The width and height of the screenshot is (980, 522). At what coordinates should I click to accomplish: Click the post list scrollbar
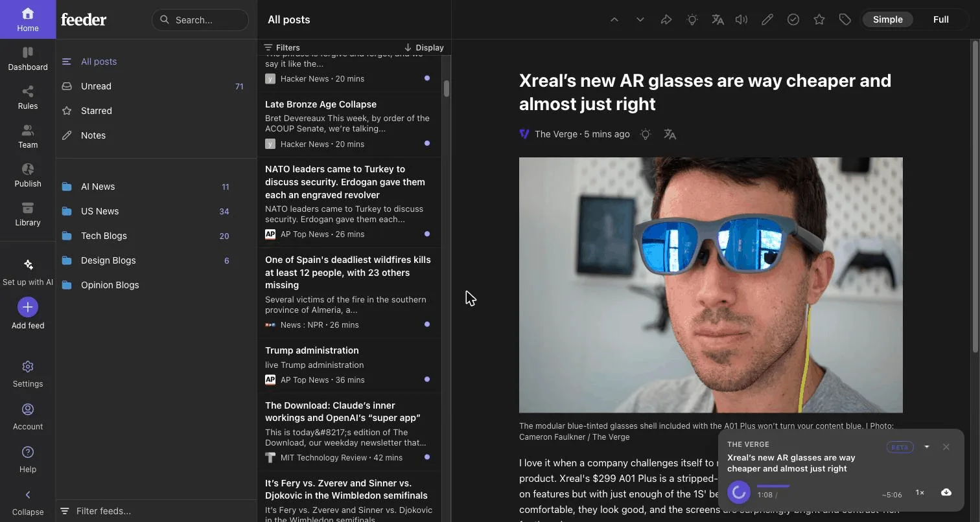[x=446, y=89]
